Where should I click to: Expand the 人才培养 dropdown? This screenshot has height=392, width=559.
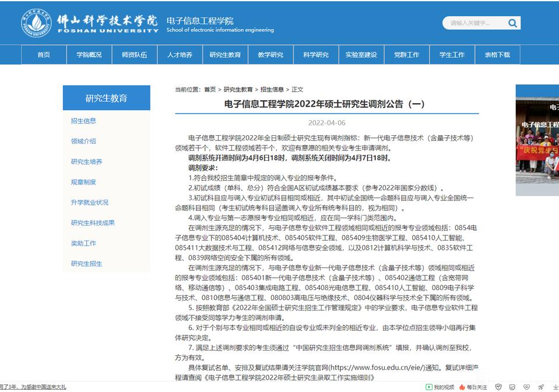point(179,54)
